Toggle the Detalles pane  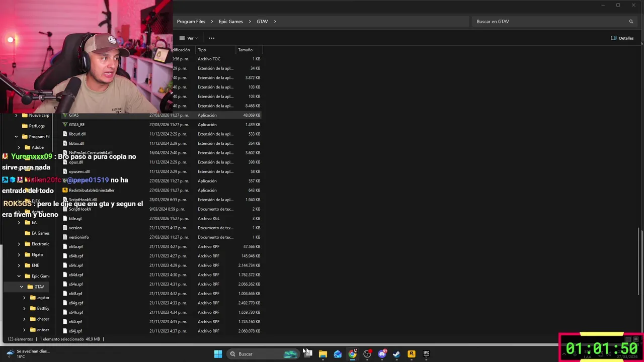pyautogui.click(x=622, y=38)
